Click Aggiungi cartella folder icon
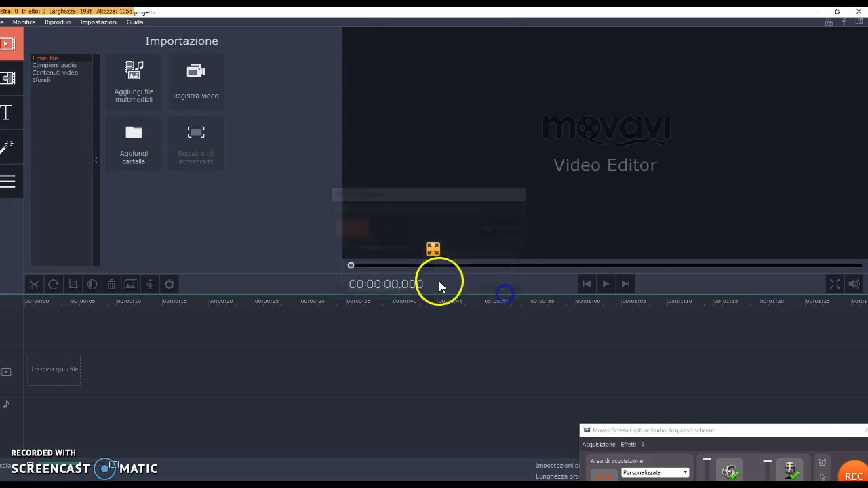Image resolution: width=868 pixels, height=488 pixels. [134, 132]
